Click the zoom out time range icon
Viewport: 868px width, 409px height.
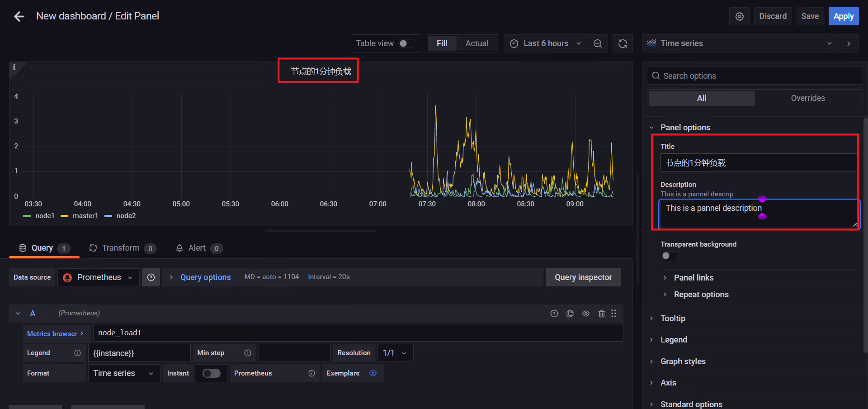(x=598, y=43)
